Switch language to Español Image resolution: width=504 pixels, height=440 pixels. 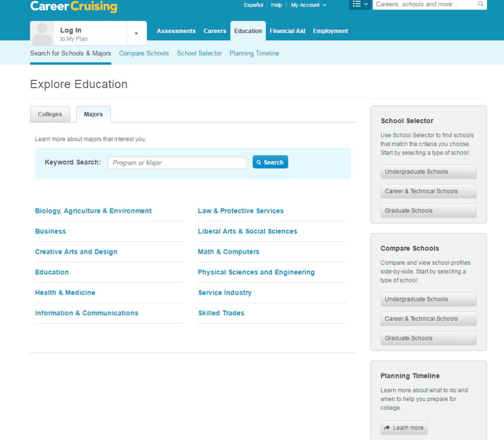point(253,5)
